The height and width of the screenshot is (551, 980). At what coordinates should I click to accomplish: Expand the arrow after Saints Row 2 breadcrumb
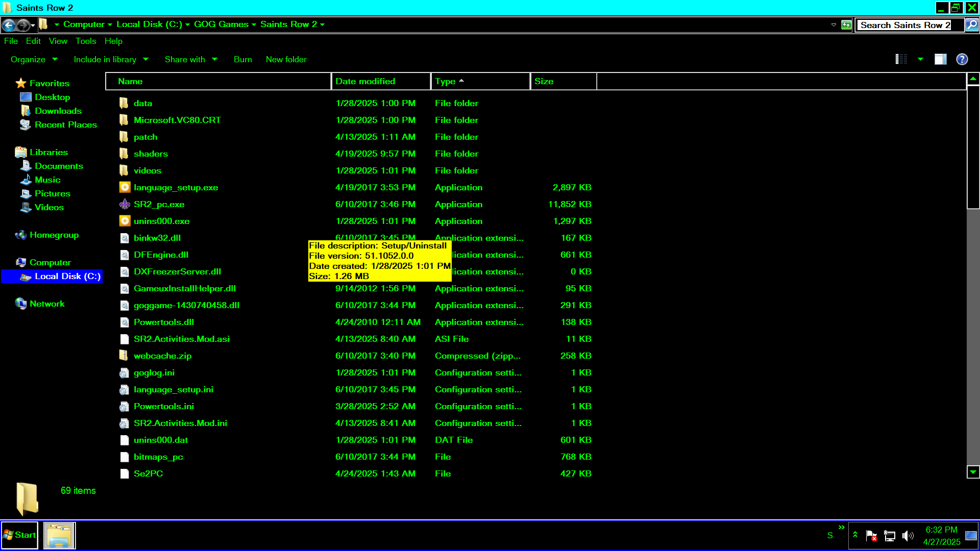tap(323, 24)
